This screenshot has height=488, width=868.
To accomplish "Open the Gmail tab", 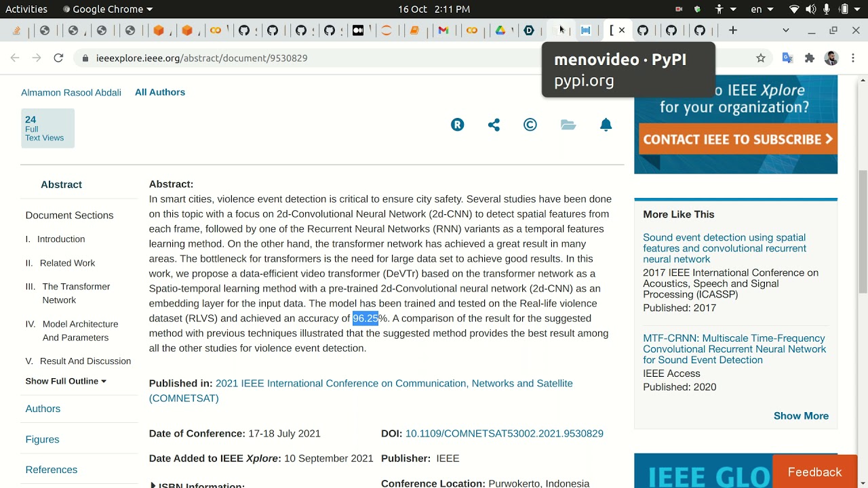I will click(443, 30).
